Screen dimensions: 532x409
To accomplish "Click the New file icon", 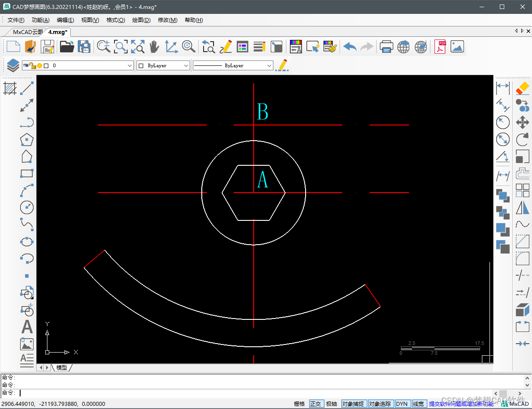I will click(x=13, y=47).
